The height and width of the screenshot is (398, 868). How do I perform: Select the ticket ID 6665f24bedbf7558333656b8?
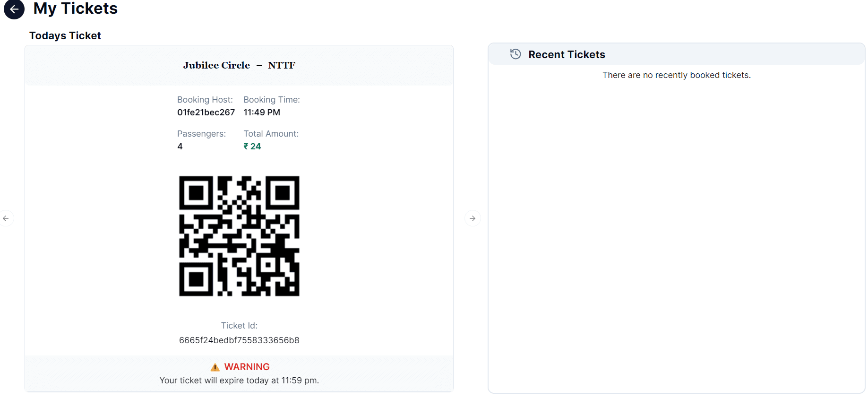(239, 340)
